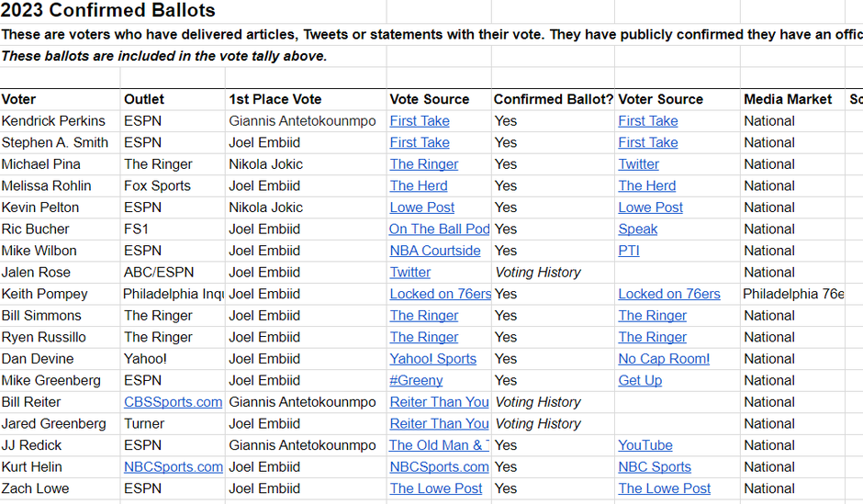Select Jalen Rose's Voting History cell

coord(538,272)
